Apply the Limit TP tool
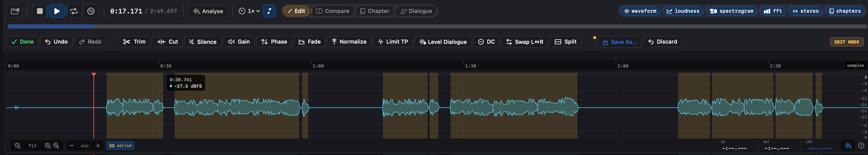868x155 pixels. (x=393, y=42)
